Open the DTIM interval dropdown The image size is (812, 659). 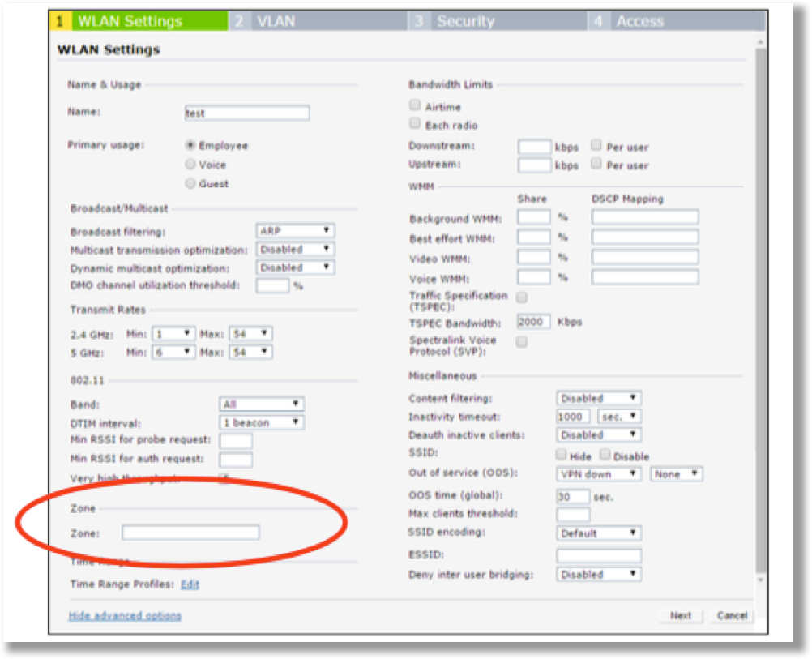[259, 422]
